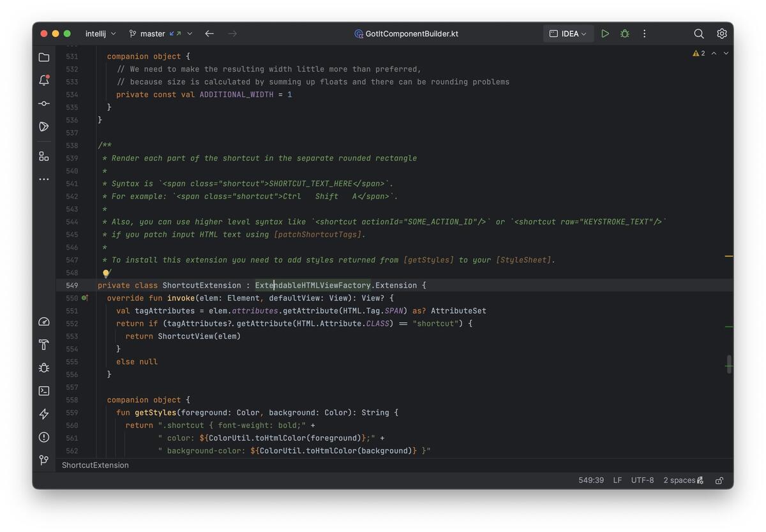Screen dimensions: 766x532
Task: Open the IDEA run configuration dropdown
Action: coord(568,34)
